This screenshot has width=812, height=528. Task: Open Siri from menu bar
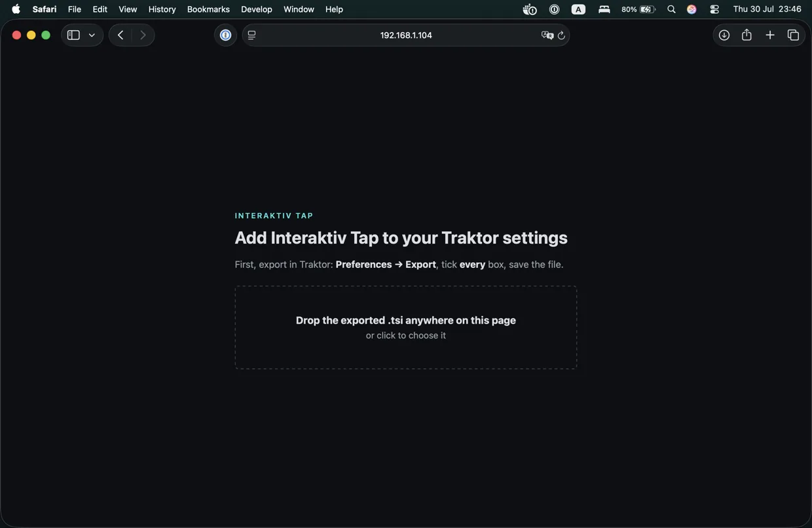[x=692, y=9]
